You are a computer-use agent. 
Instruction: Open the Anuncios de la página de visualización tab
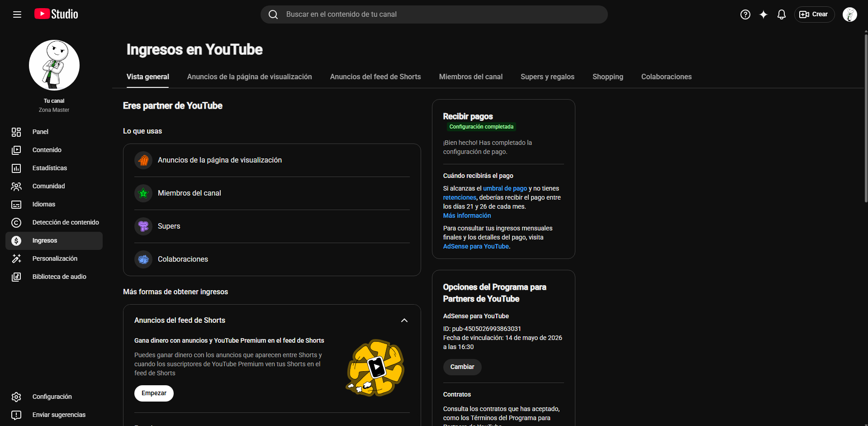tap(250, 77)
